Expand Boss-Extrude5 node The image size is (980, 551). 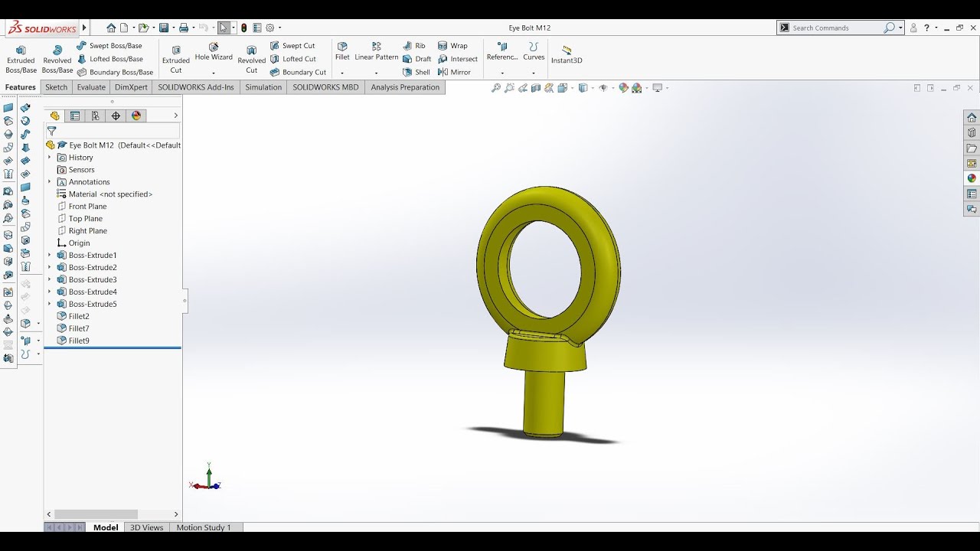50,304
